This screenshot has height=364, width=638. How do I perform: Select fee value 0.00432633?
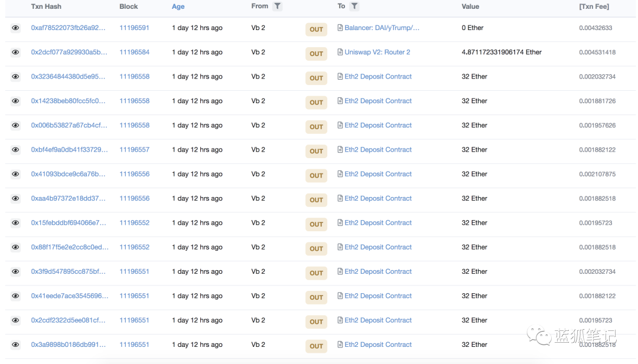pos(595,28)
